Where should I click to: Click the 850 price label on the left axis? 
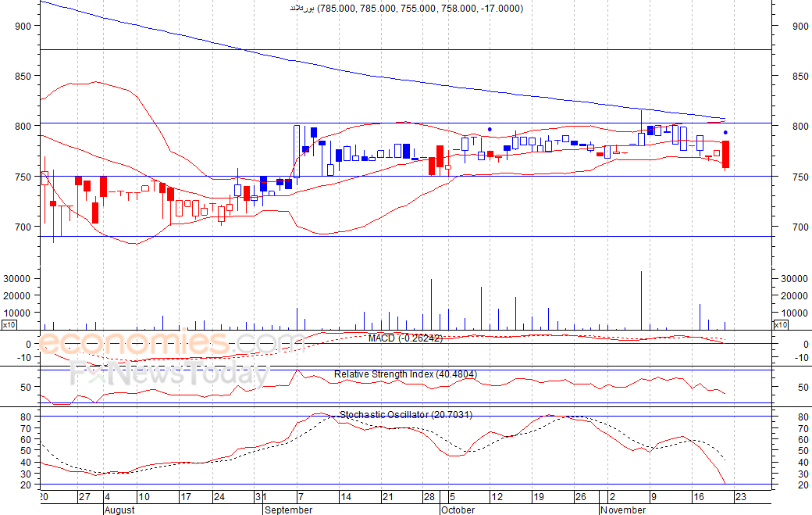pos(23,76)
